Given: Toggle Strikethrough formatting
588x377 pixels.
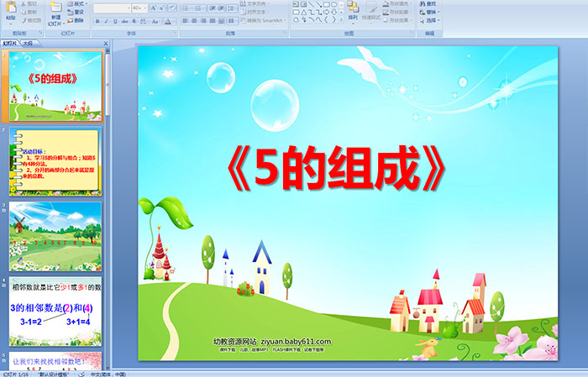Looking at the screenshot, I should 124,21.
